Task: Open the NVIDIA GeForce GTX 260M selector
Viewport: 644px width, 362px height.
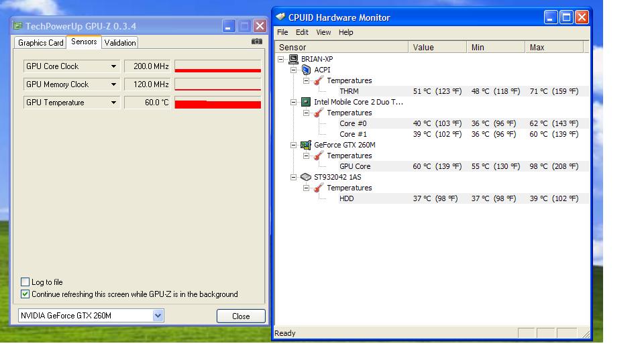Action: pyautogui.click(x=158, y=316)
